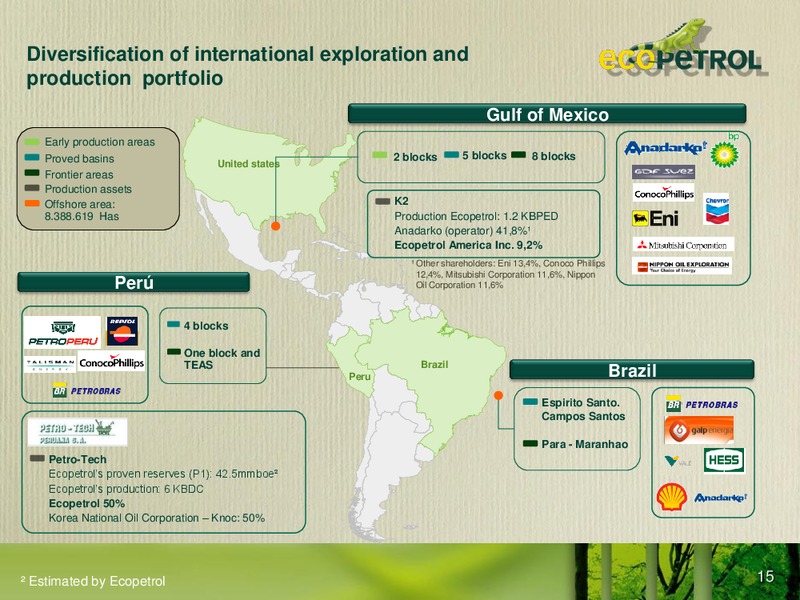This screenshot has width=800, height=600.
Task: Click the Gulf of Mexico heading banner
Action: pyautogui.click(x=547, y=114)
